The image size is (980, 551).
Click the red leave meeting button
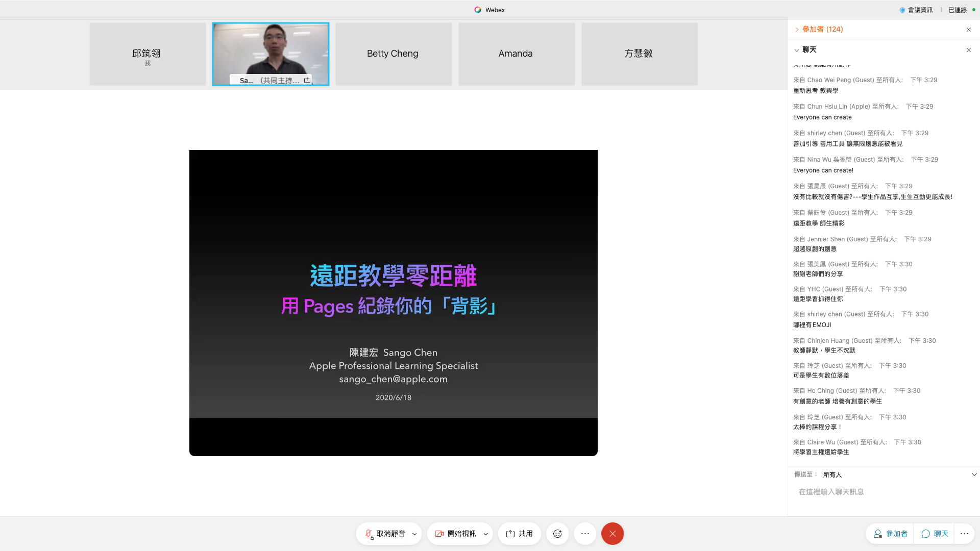click(x=612, y=534)
